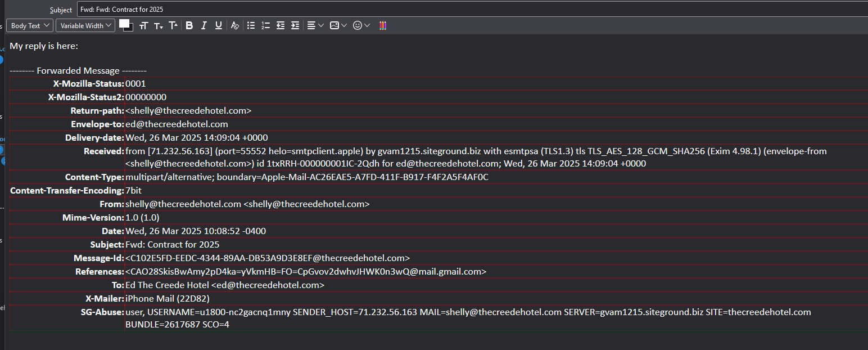Click the 'Content-Type:' header label

pyautogui.click(x=94, y=177)
